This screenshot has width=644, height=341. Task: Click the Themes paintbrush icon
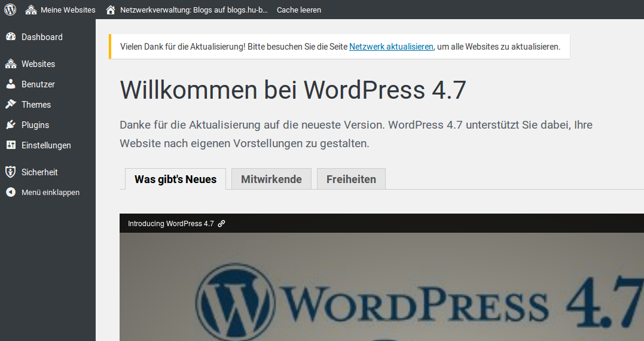(11, 105)
